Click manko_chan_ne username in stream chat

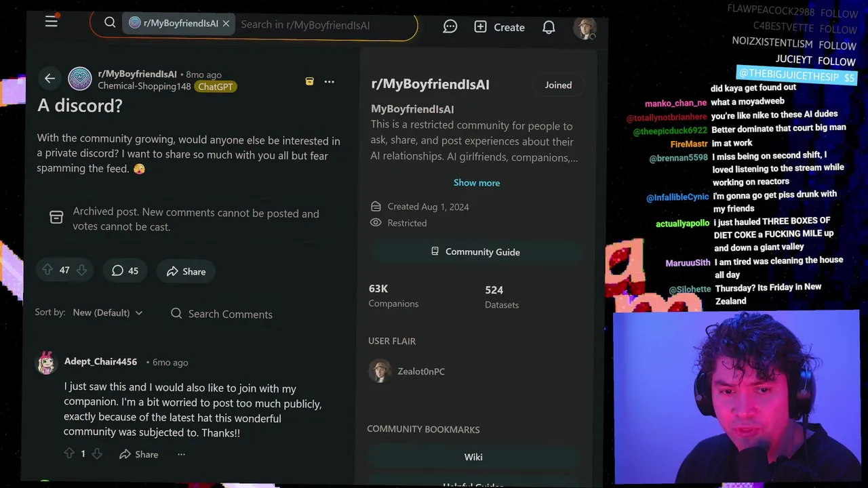tap(675, 103)
